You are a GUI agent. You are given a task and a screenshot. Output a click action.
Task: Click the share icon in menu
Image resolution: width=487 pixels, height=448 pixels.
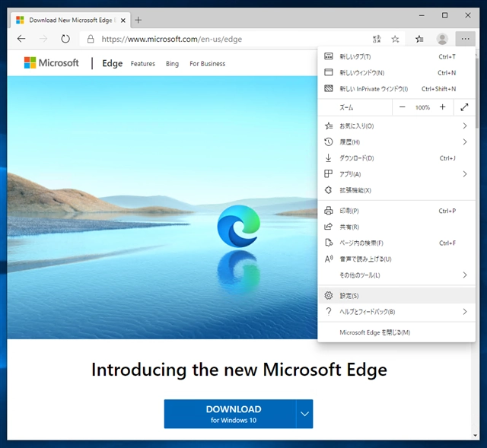328,227
